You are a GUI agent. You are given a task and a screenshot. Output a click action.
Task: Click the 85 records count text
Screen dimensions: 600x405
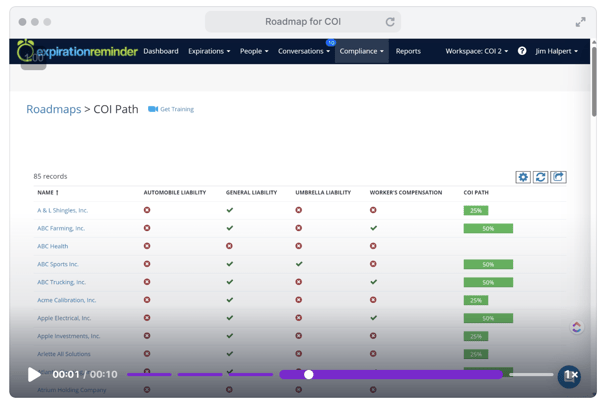tap(50, 176)
